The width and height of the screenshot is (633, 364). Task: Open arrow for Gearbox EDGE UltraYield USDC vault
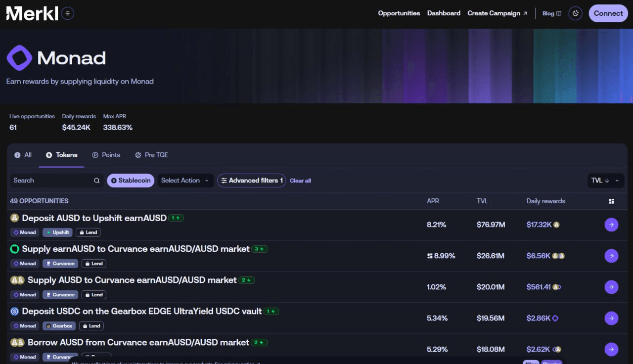611,318
